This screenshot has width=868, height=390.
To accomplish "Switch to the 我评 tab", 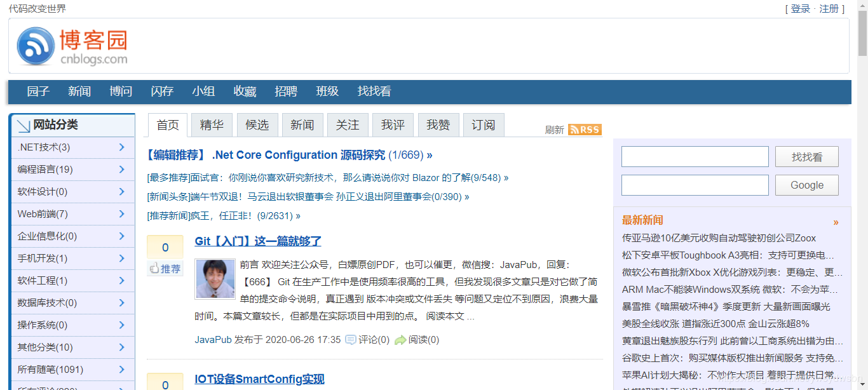I will point(393,125).
